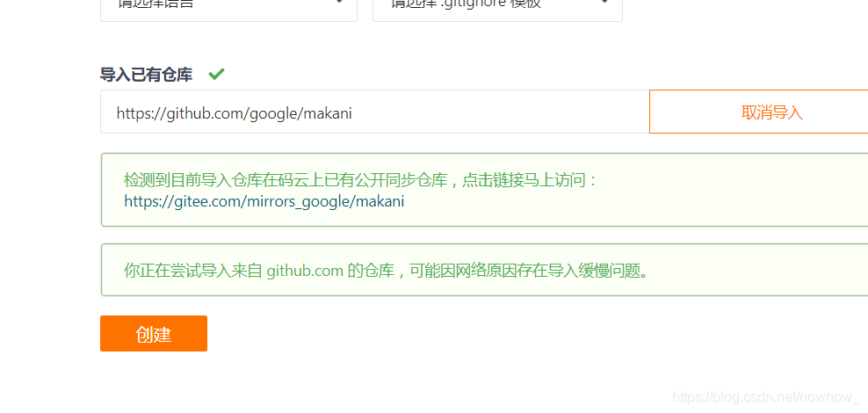Open the .gitignore 模板 dropdown
Viewport: 868px width, 413px height.
click(x=497, y=8)
